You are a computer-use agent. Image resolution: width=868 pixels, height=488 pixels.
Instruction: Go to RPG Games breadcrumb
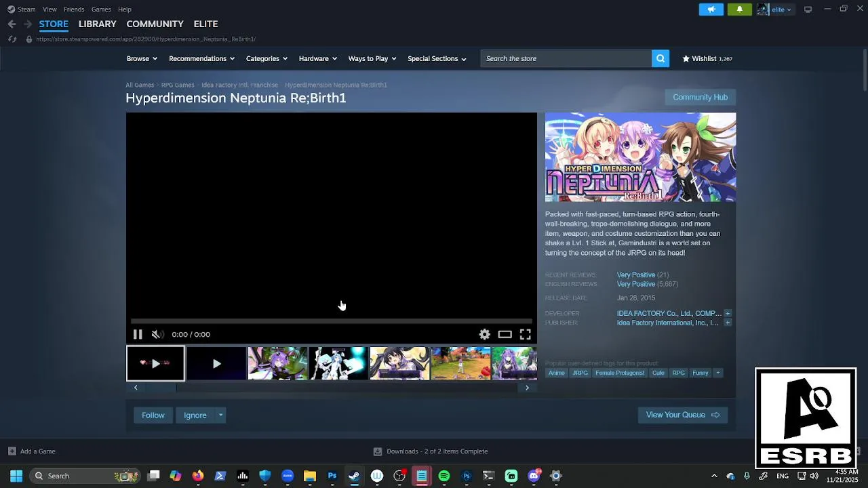pyautogui.click(x=178, y=85)
